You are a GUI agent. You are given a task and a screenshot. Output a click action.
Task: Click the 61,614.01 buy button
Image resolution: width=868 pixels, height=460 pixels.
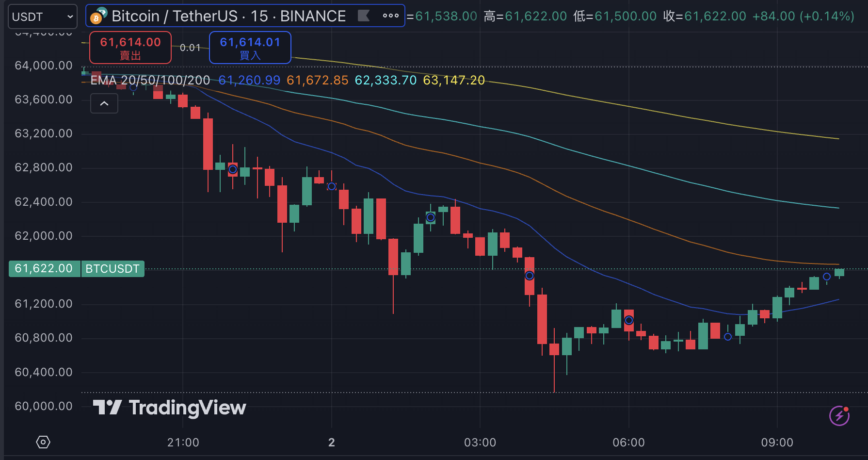click(250, 48)
